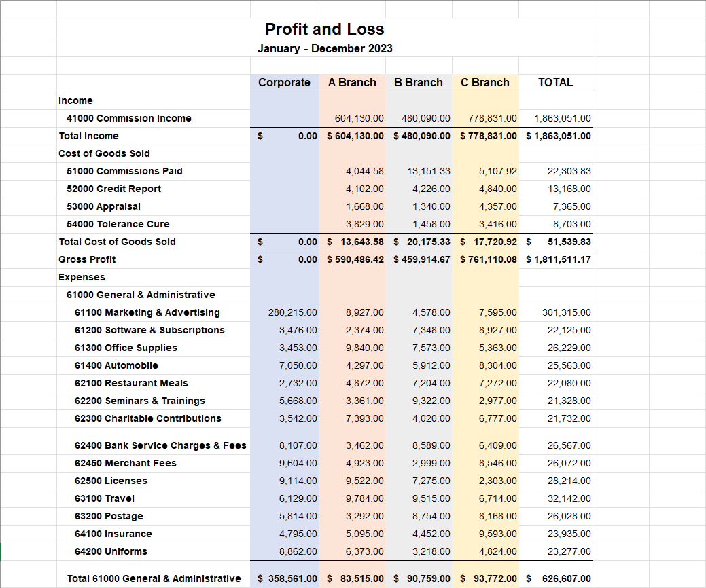Select the Total 61000 General & Administrative label
The height and width of the screenshot is (588, 706).
coord(154,578)
